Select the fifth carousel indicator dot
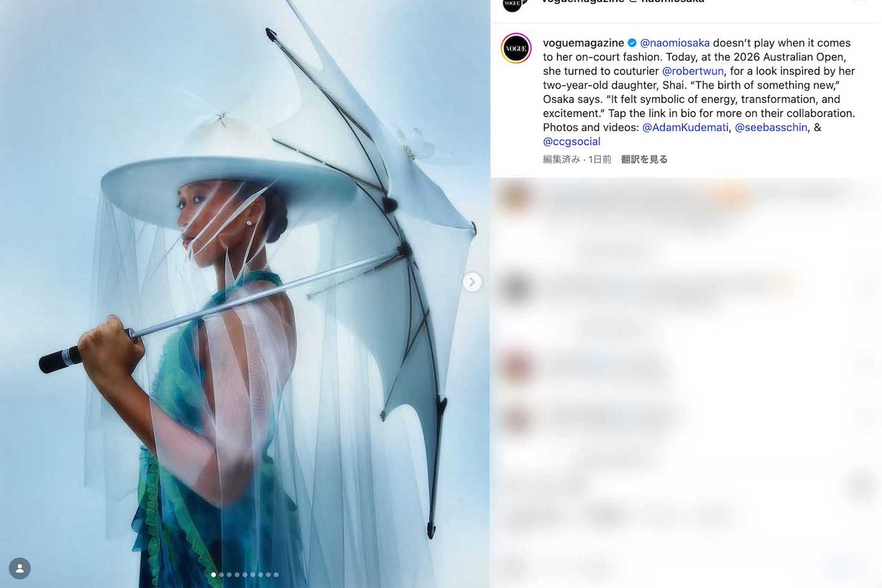This screenshot has height=588, width=882. pos(245,575)
